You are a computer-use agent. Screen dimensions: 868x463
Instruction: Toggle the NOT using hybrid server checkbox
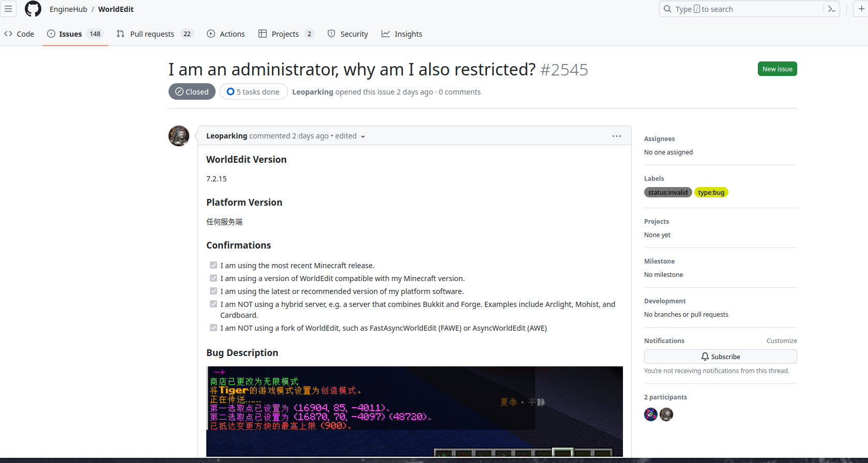tap(214, 304)
